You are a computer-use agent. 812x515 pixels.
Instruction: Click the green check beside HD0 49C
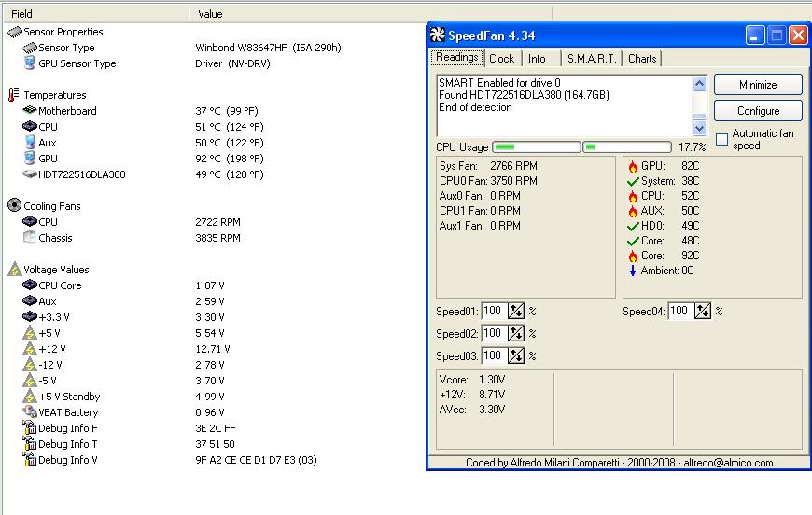633,226
